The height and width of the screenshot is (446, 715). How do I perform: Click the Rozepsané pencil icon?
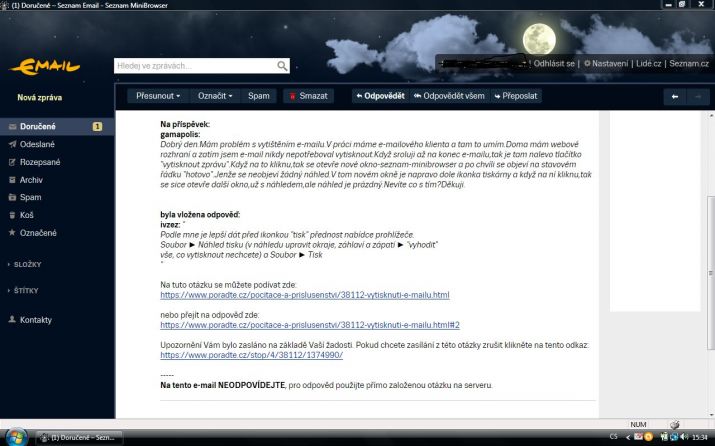[x=12, y=162]
